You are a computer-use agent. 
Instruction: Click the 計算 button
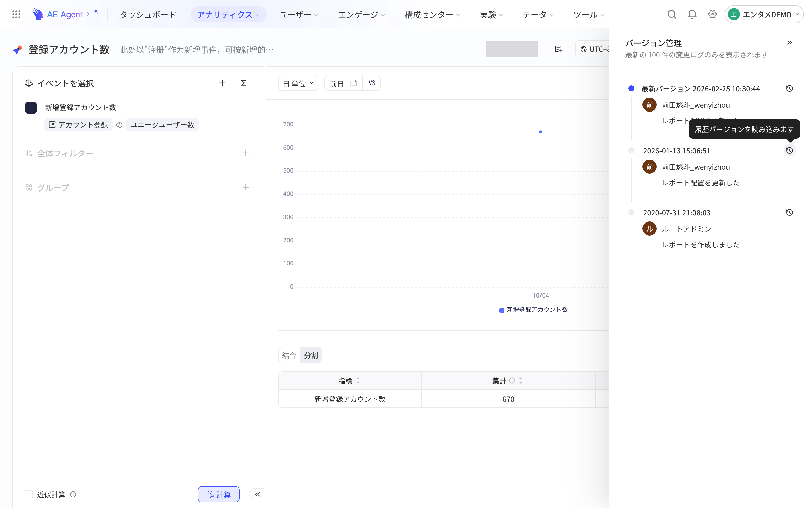[x=219, y=494]
